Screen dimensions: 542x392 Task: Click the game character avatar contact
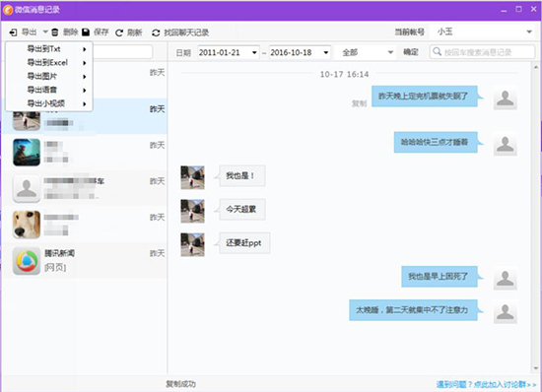pos(27,153)
